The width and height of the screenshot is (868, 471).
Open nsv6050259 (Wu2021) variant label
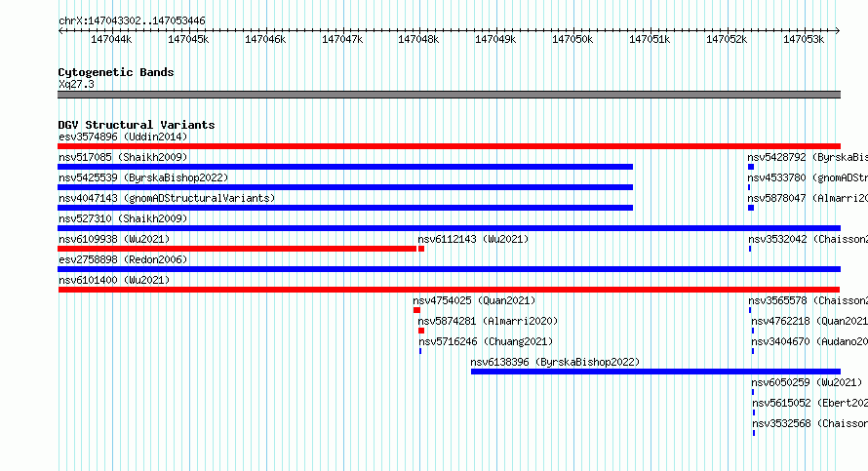point(807,382)
